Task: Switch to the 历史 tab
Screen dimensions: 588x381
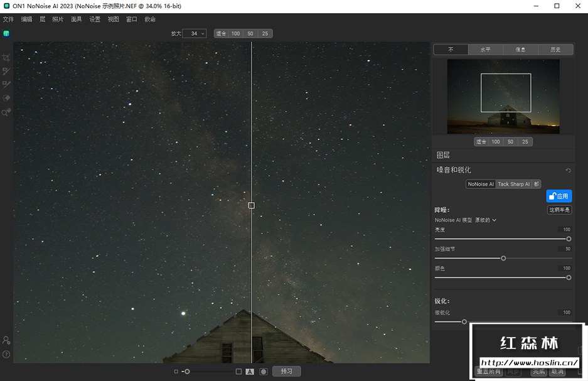Action: point(555,50)
